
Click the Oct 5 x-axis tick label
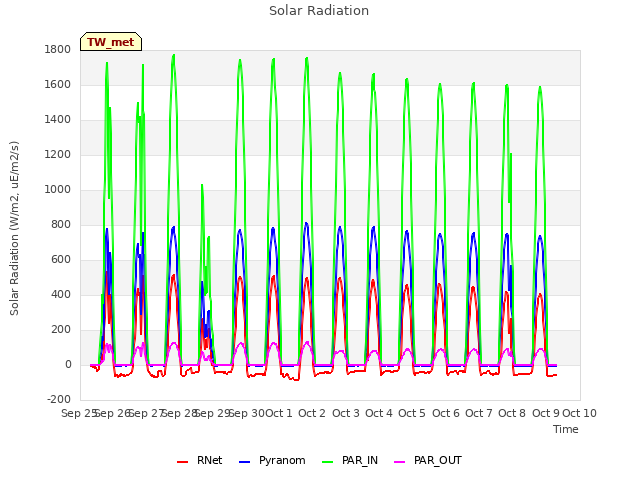tap(412, 413)
